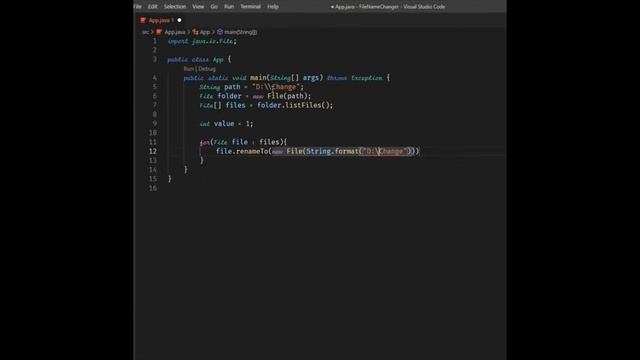Click the src breadcrumb segment

(145, 32)
